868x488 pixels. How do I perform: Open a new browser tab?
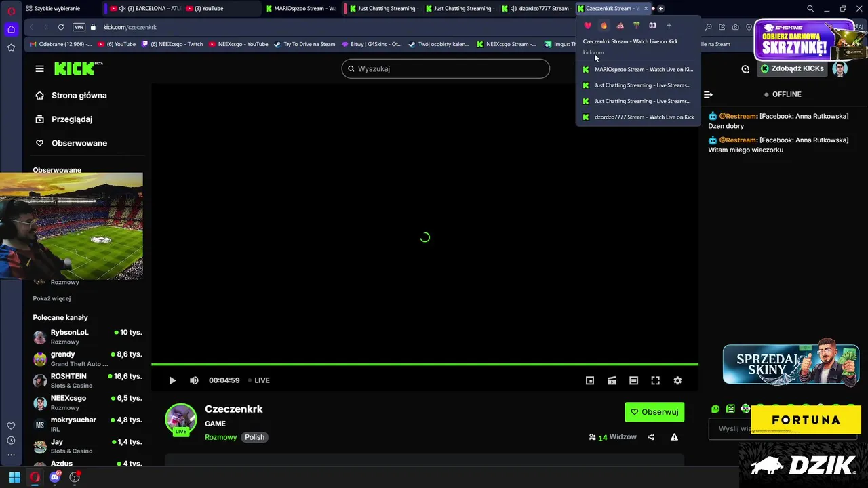pos(661,8)
